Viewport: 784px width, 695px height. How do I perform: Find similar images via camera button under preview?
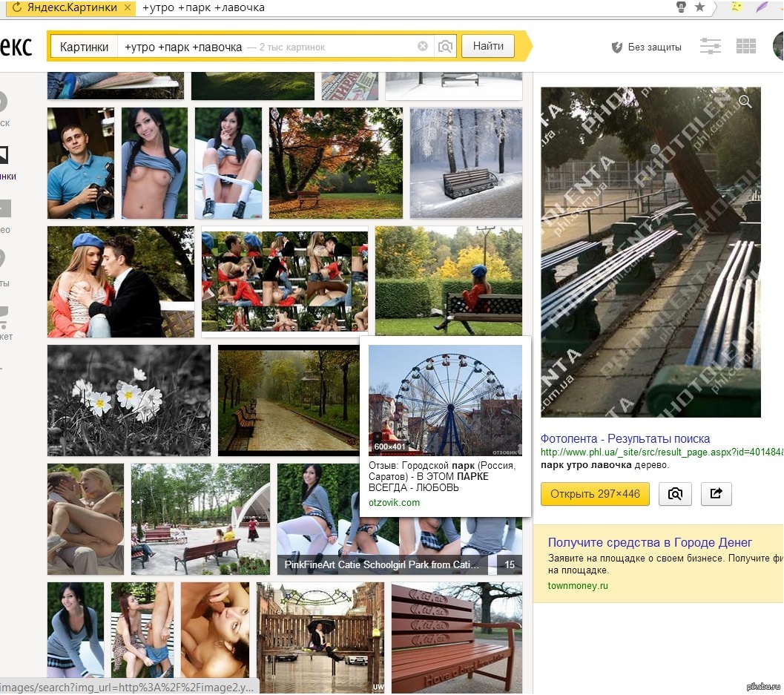[675, 494]
